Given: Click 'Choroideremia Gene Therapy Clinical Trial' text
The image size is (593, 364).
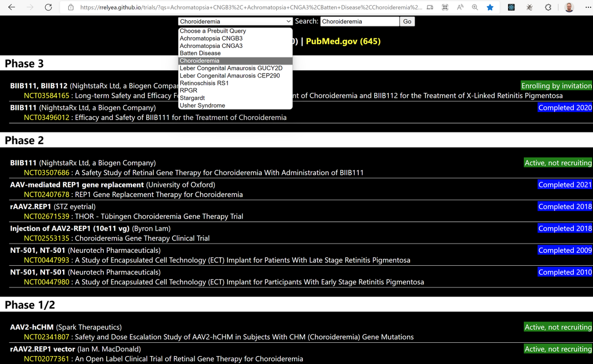Looking at the screenshot, I should [142, 238].
